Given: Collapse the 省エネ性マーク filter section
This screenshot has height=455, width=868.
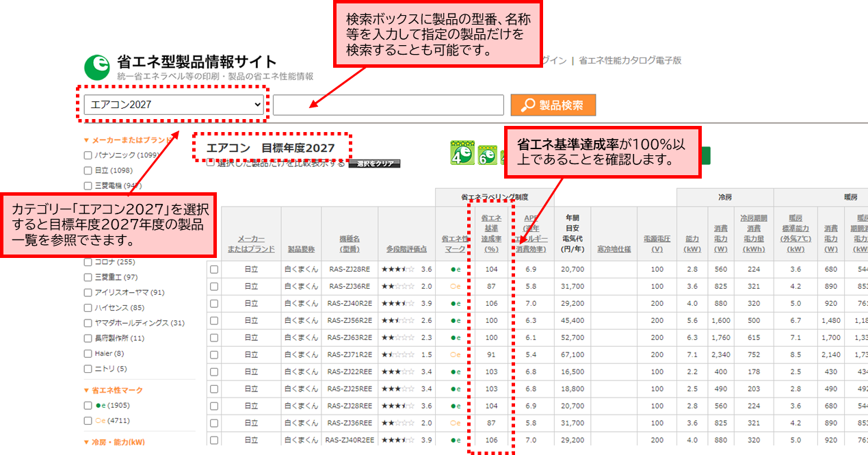Looking at the screenshot, I should 113,390.
